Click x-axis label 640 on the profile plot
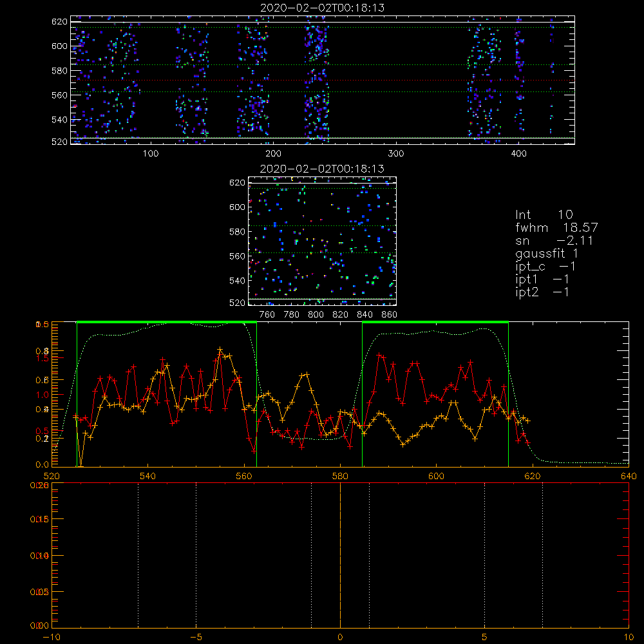Viewport: 644px width, 644px height. pos(629,476)
